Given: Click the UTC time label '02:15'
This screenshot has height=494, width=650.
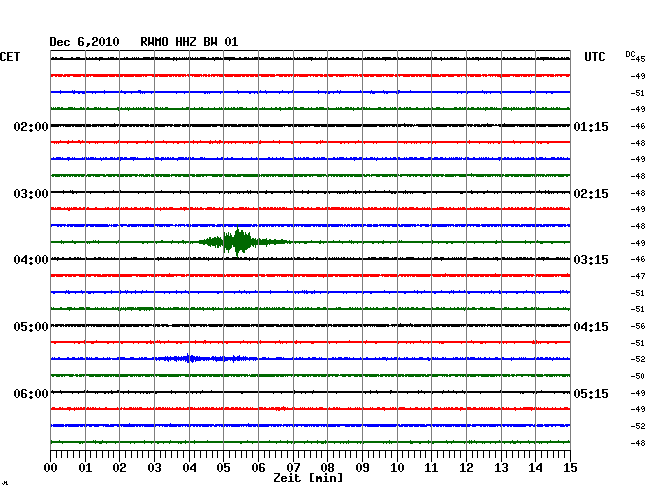Looking at the screenshot, I should (591, 194).
